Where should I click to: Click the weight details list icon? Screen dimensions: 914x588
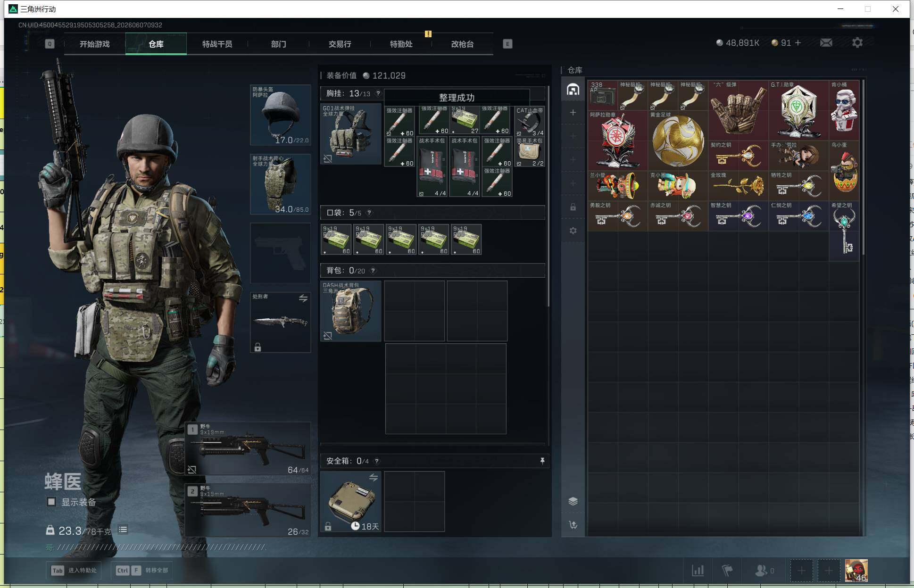[123, 530]
